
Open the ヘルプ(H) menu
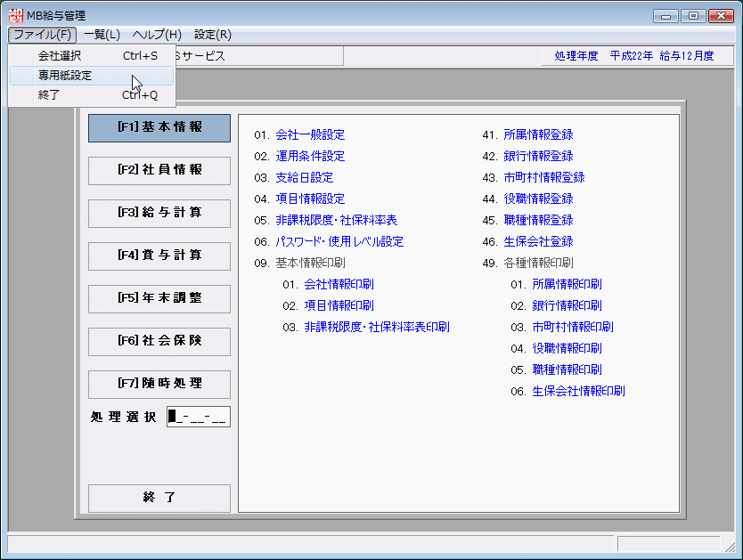(x=157, y=35)
